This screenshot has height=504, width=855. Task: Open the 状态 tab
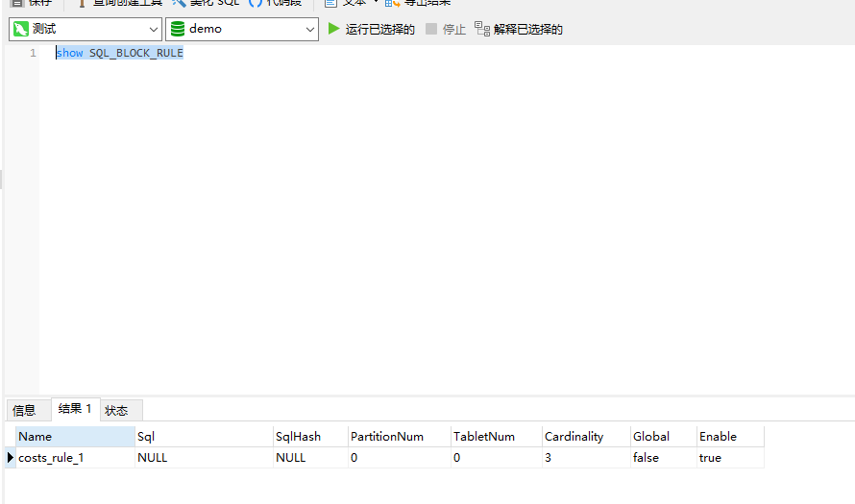[x=116, y=410]
